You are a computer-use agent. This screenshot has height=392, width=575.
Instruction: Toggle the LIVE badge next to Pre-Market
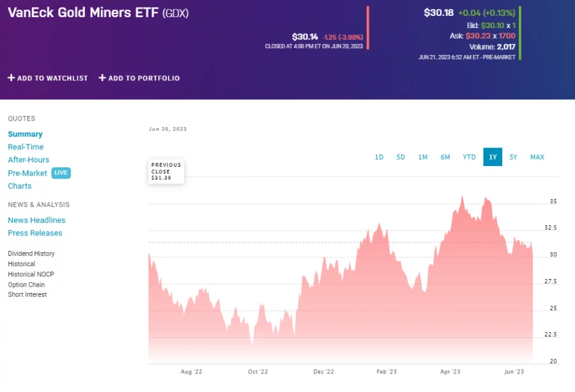click(x=61, y=173)
